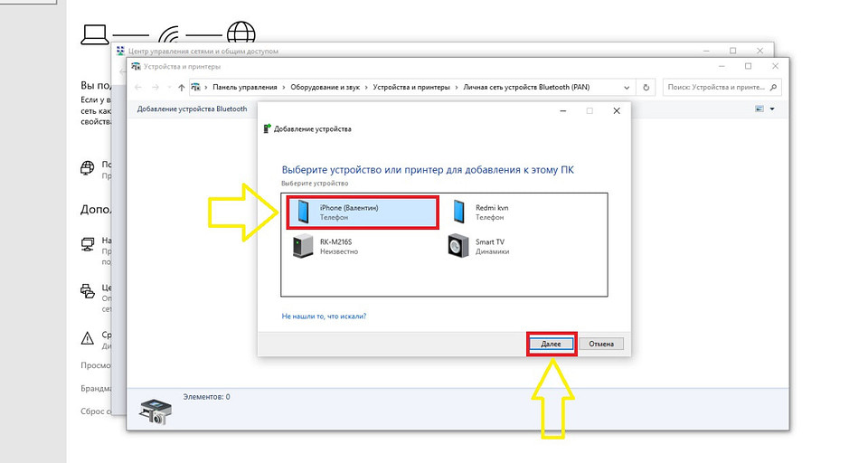Screen dimensions: 868x463
Task: Navigate back using the back arrow
Action: pyautogui.click(x=138, y=88)
